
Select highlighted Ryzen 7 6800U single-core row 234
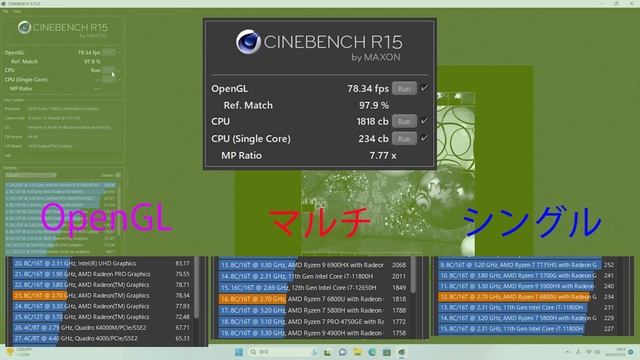527,297
